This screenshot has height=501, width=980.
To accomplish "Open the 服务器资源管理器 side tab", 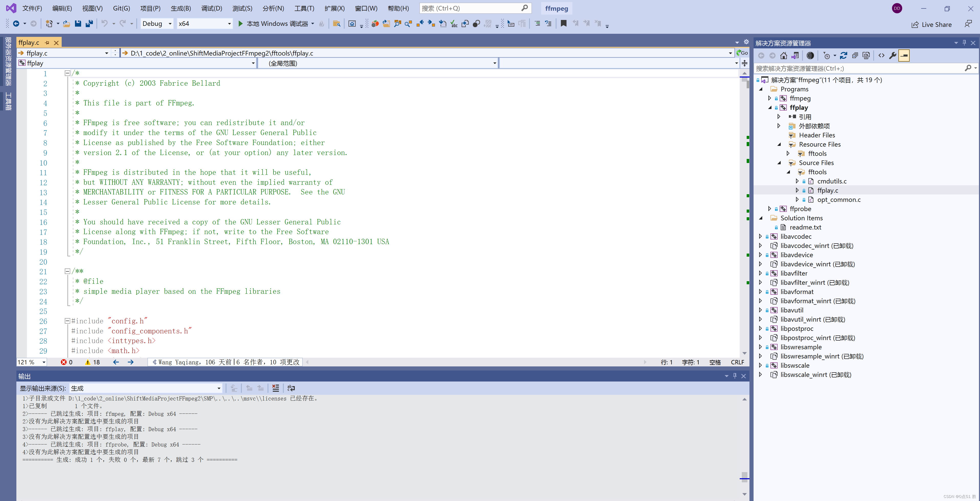I will point(8,61).
